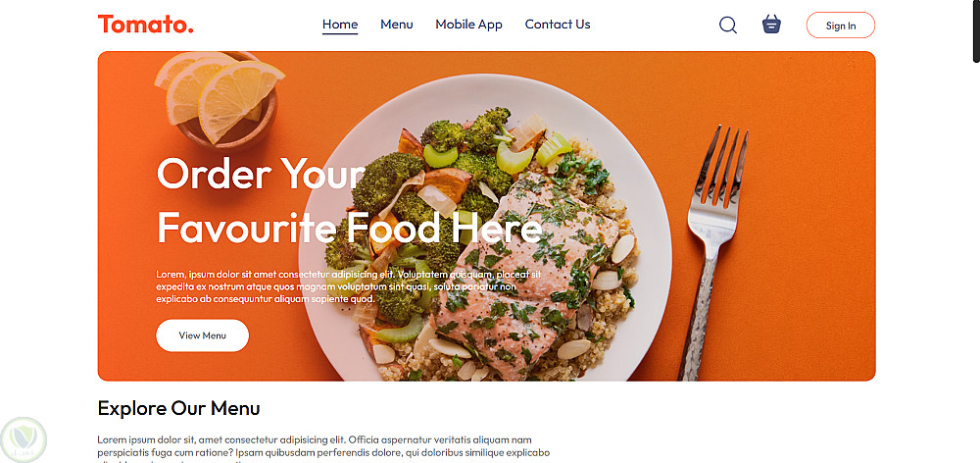Click the Sign In button
The width and height of the screenshot is (980, 463).
click(841, 26)
